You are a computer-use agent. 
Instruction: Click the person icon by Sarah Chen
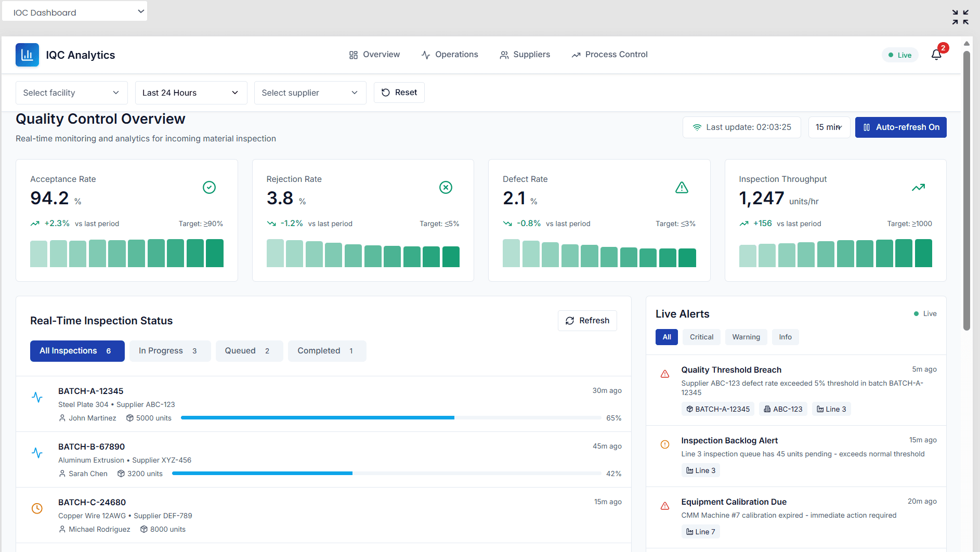click(x=62, y=474)
